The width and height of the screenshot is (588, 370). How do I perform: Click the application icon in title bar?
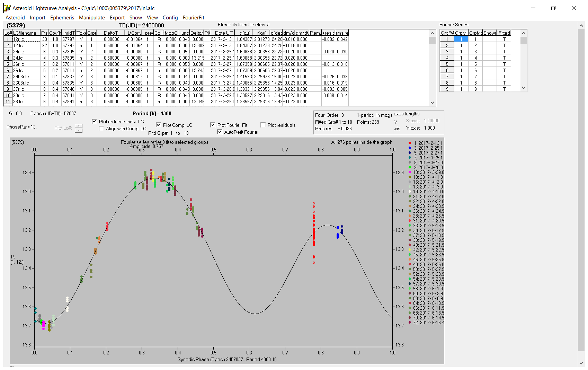point(7,8)
